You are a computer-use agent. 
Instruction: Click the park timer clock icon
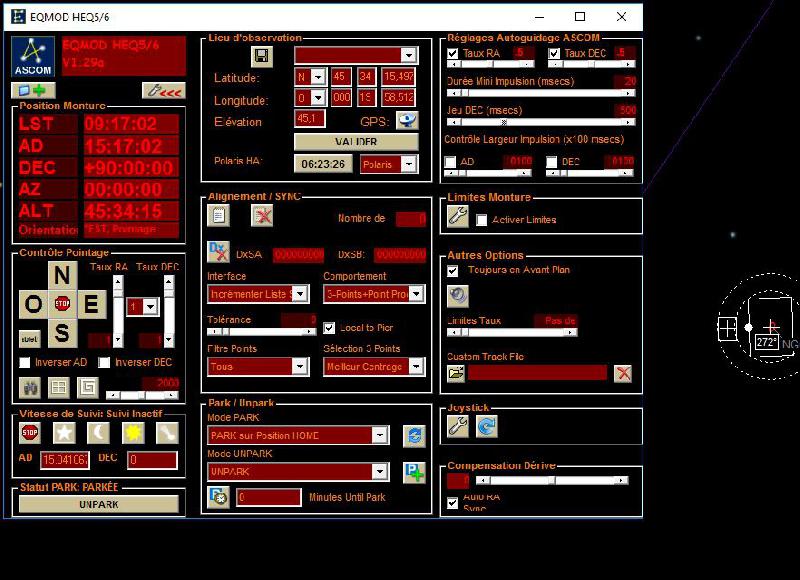218,497
